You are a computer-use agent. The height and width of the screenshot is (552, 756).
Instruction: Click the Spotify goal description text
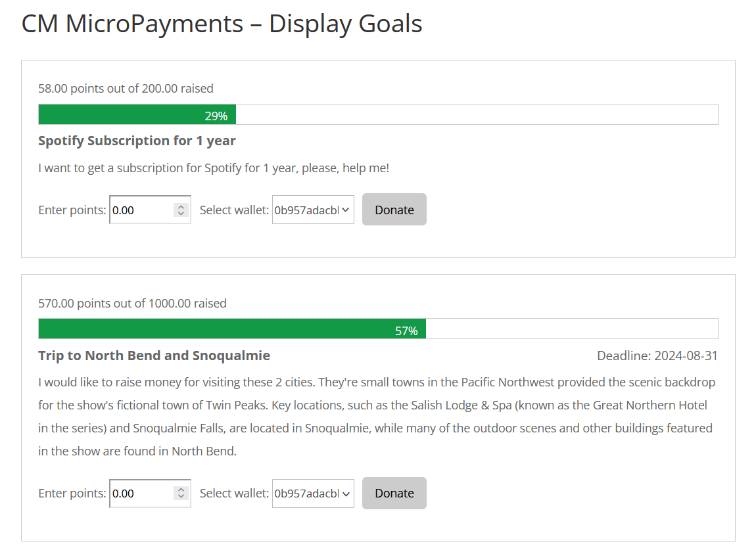[214, 168]
